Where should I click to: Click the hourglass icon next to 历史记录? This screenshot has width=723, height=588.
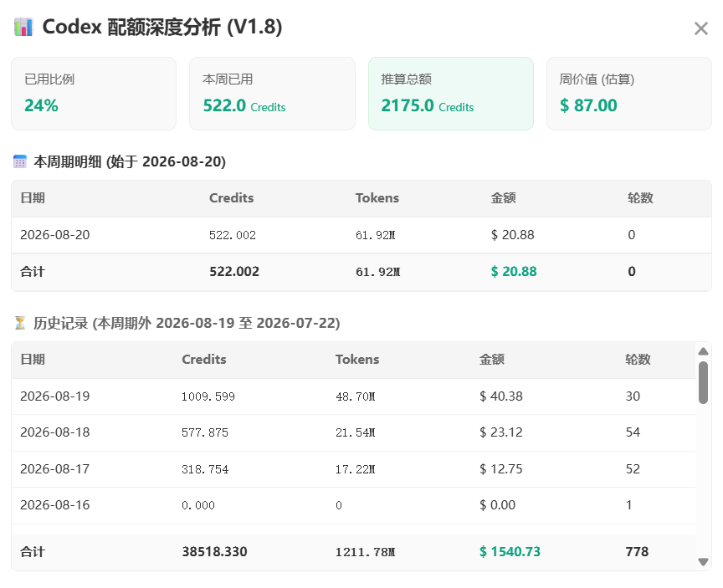pyautogui.click(x=20, y=323)
